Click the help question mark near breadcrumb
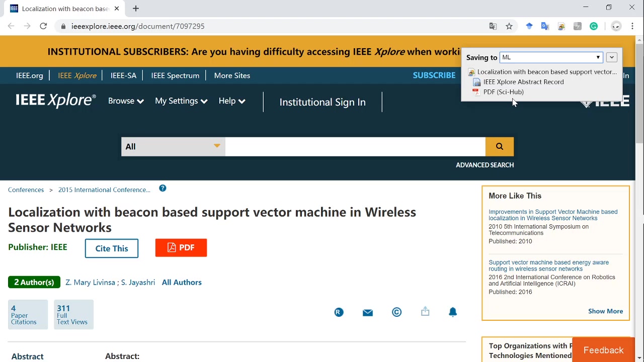644x362 pixels. coord(163,188)
